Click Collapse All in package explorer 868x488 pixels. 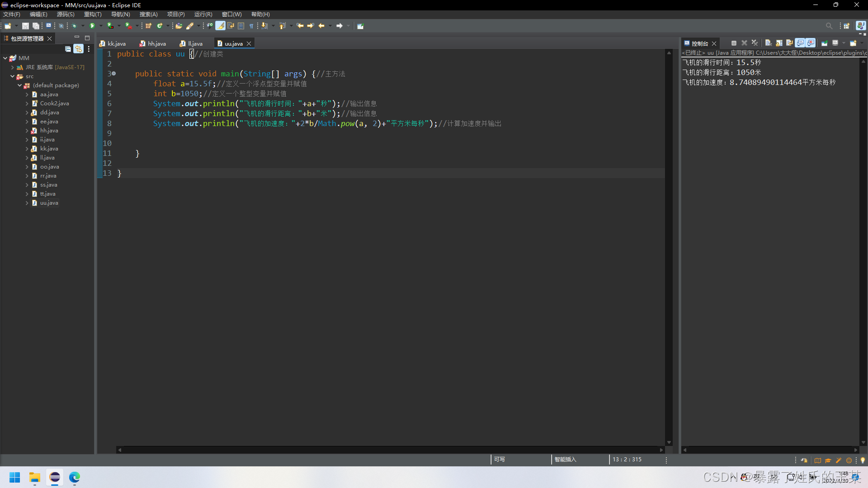68,49
